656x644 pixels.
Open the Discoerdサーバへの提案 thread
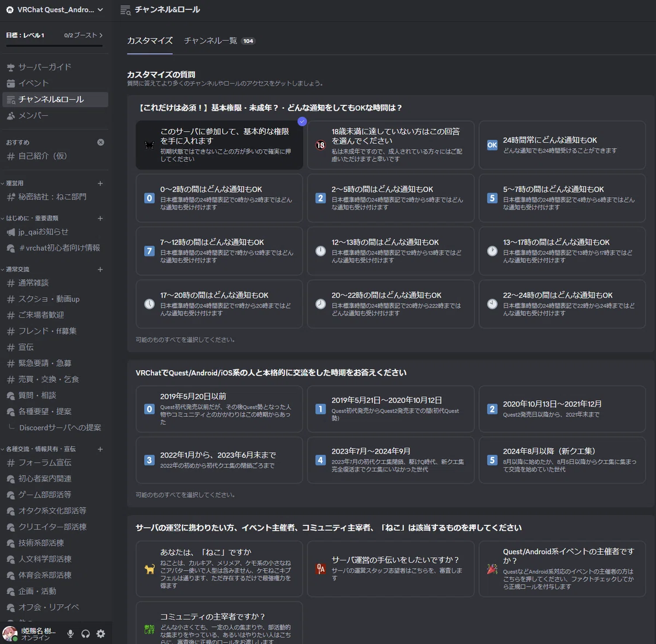(60, 428)
